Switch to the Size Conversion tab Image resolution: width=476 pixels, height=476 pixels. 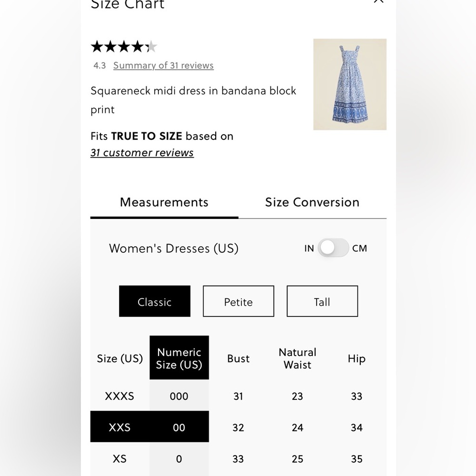tap(312, 202)
